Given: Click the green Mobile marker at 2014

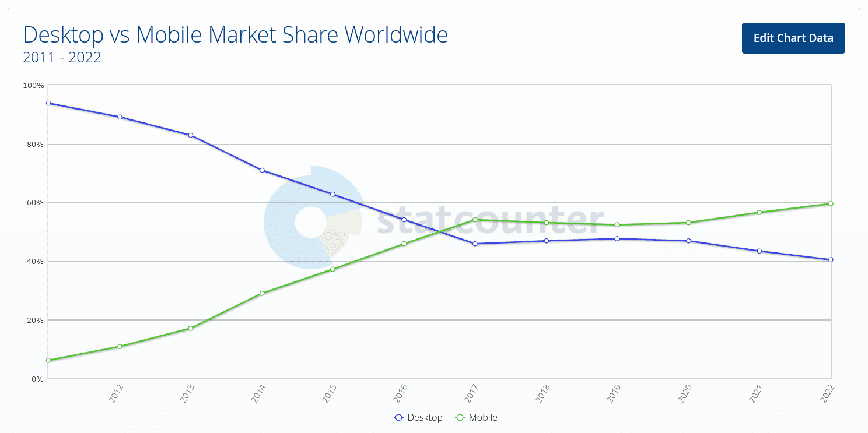Looking at the screenshot, I should [262, 293].
